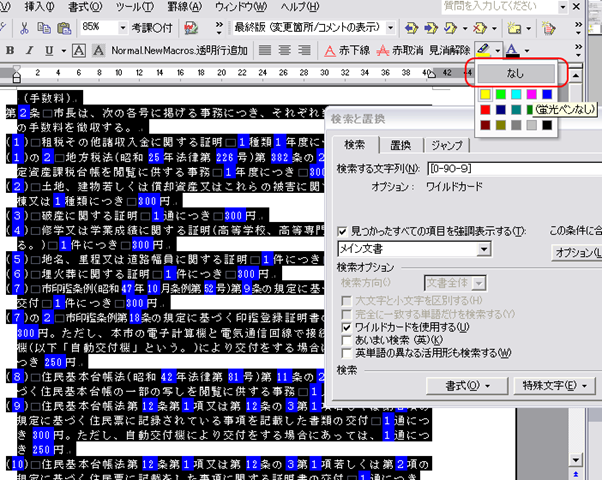
Task: Click the track changes icon
Action: 548,28
